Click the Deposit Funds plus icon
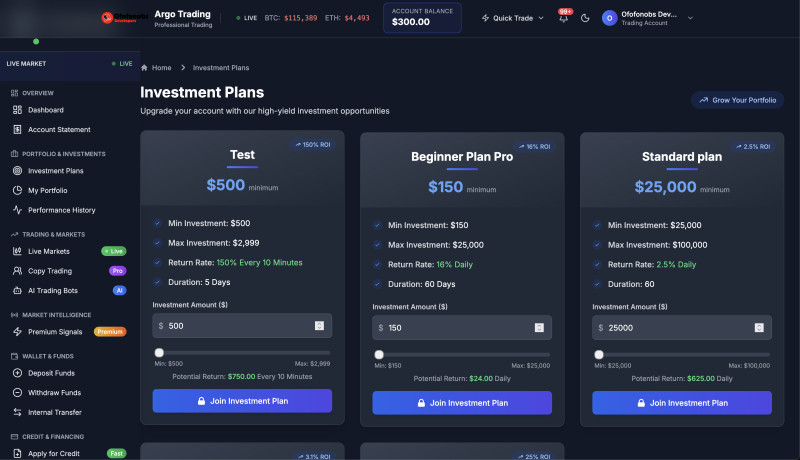800x460 pixels. coord(17,373)
